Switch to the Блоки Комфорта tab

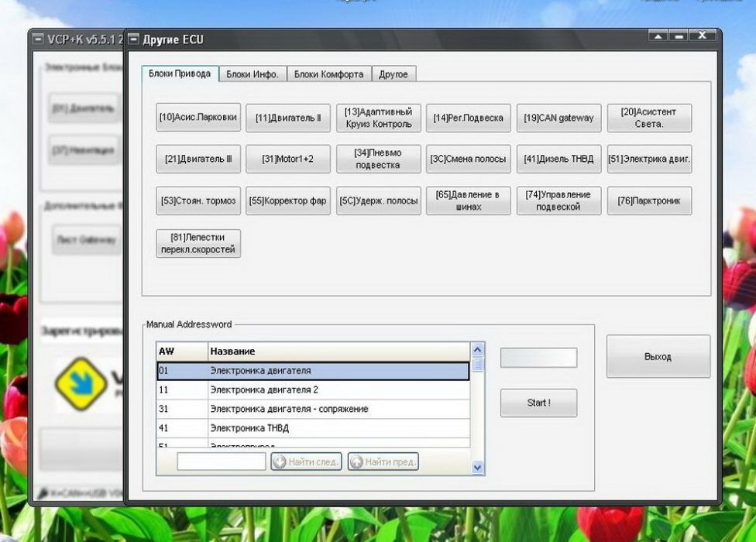329,74
